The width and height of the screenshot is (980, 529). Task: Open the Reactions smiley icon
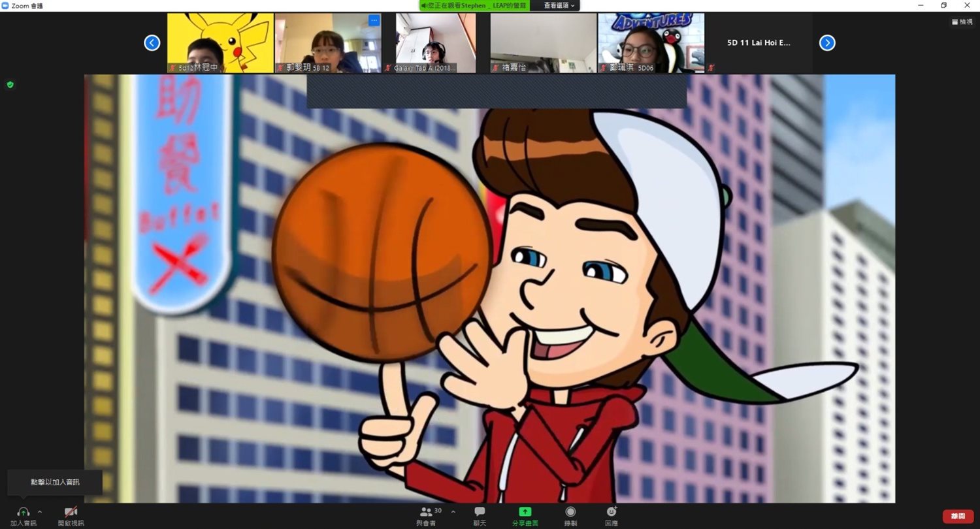click(612, 512)
